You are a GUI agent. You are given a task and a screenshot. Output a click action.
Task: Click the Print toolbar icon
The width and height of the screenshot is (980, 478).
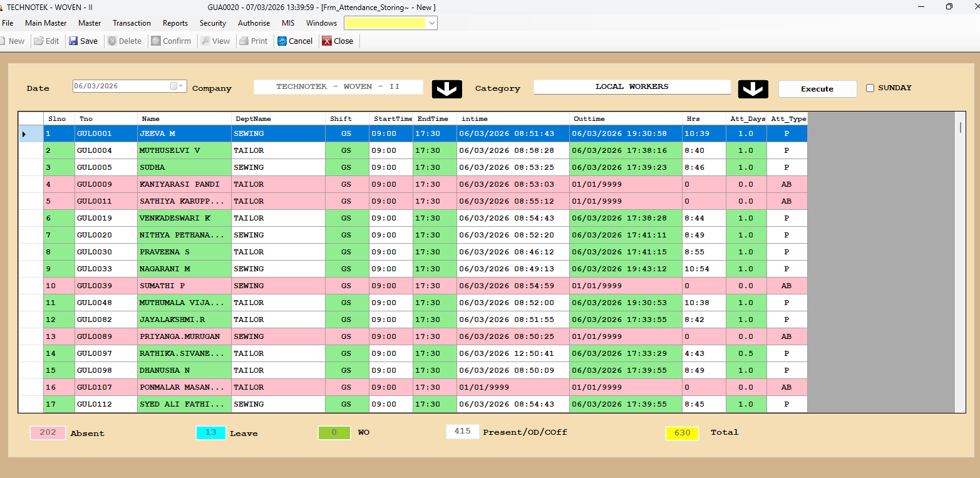[244, 41]
